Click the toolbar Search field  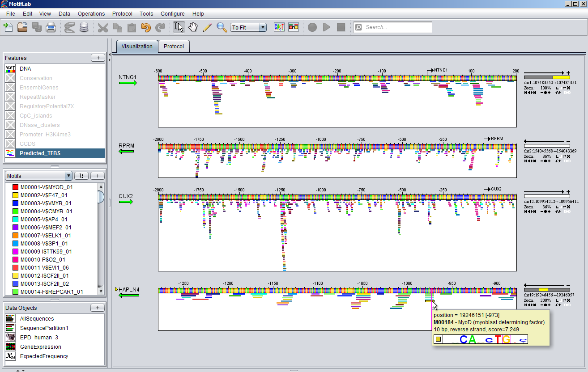coord(393,27)
